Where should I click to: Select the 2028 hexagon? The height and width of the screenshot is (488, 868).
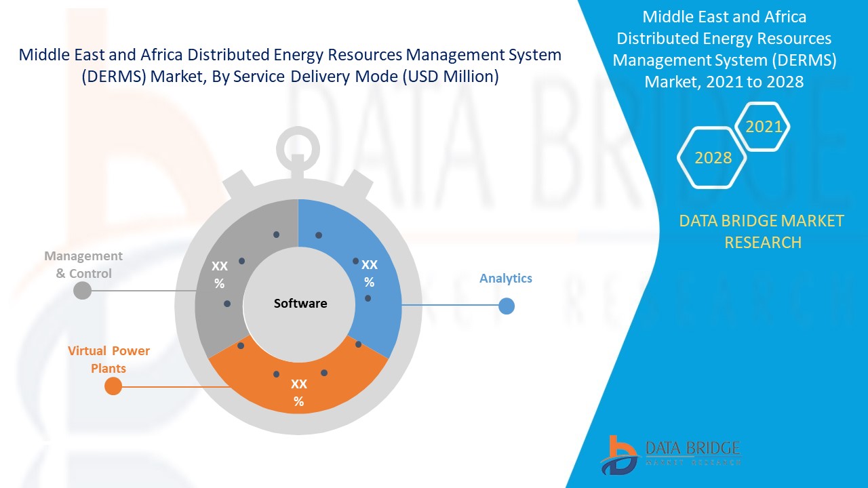pyautogui.click(x=712, y=157)
